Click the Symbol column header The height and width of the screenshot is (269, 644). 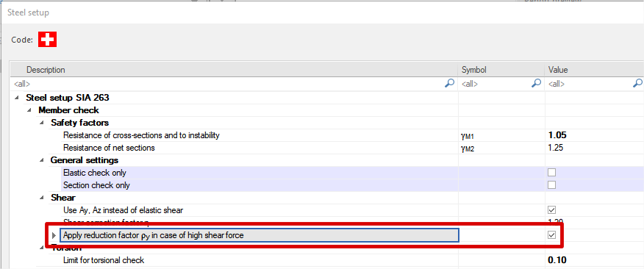501,71
